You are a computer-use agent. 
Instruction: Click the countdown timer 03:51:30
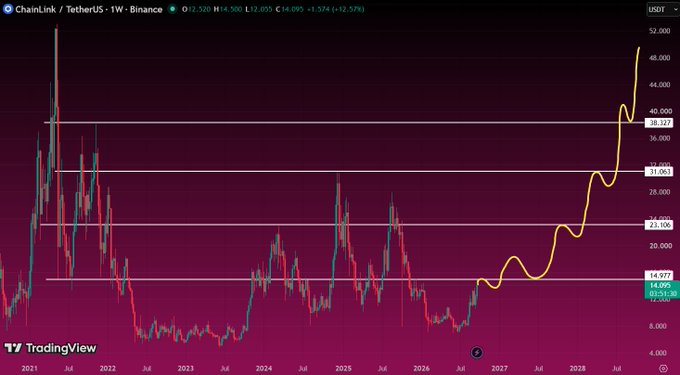point(663,293)
